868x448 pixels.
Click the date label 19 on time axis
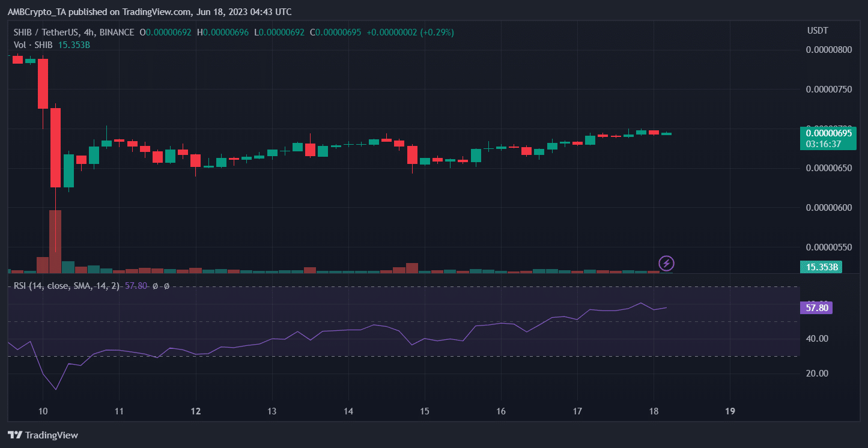click(730, 412)
